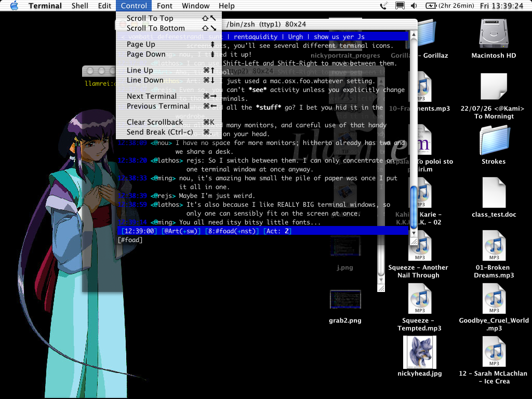Click the 12:38:39 rejs chat message
532x399 pixels.
(x=185, y=196)
